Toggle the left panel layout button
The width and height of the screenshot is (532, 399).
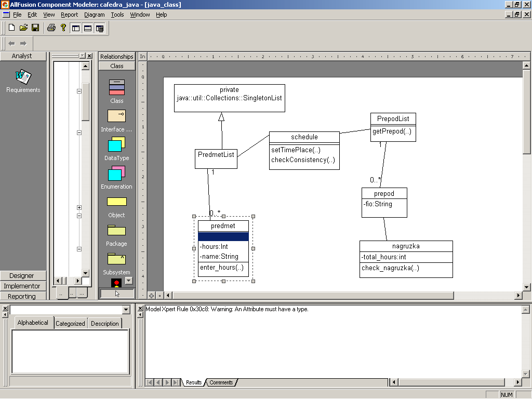point(76,28)
